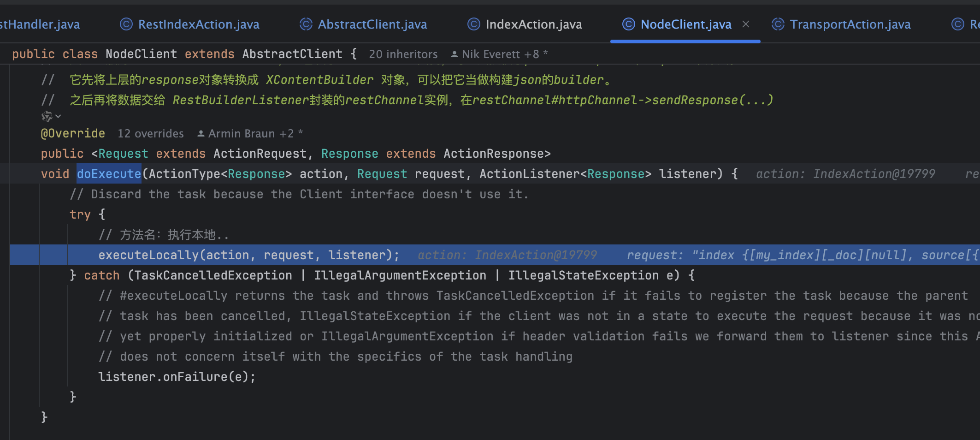Click the ActionListener type in the doExecute signature
The width and height of the screenshot is (980, 440).
(x=530, y=174)
